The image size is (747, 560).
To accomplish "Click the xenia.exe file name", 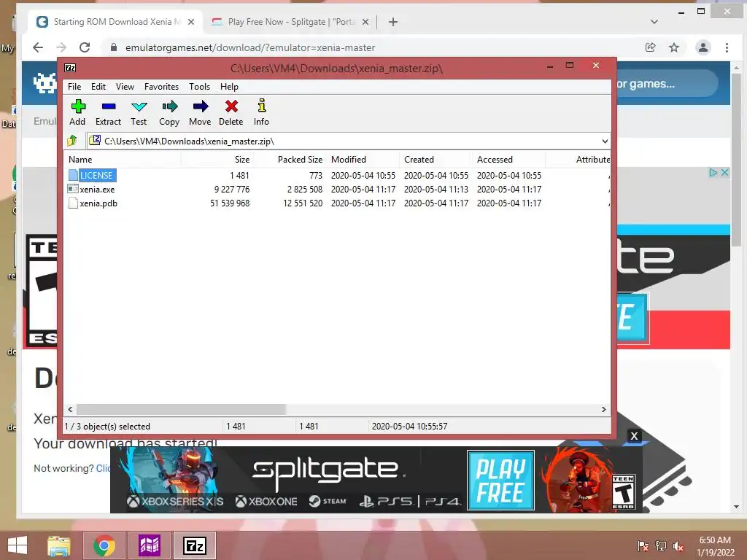I will [x=97, y=190].
